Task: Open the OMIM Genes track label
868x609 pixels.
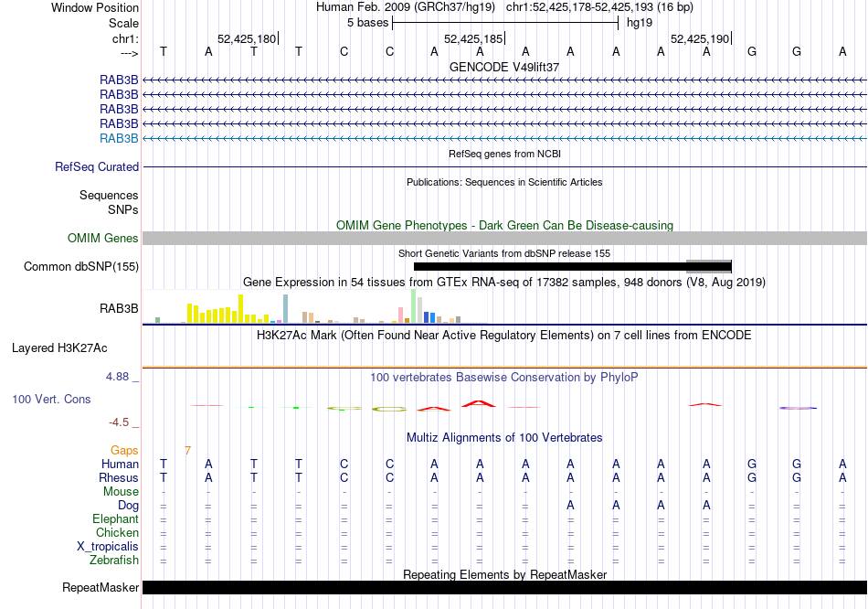Action: coord(103,239)
